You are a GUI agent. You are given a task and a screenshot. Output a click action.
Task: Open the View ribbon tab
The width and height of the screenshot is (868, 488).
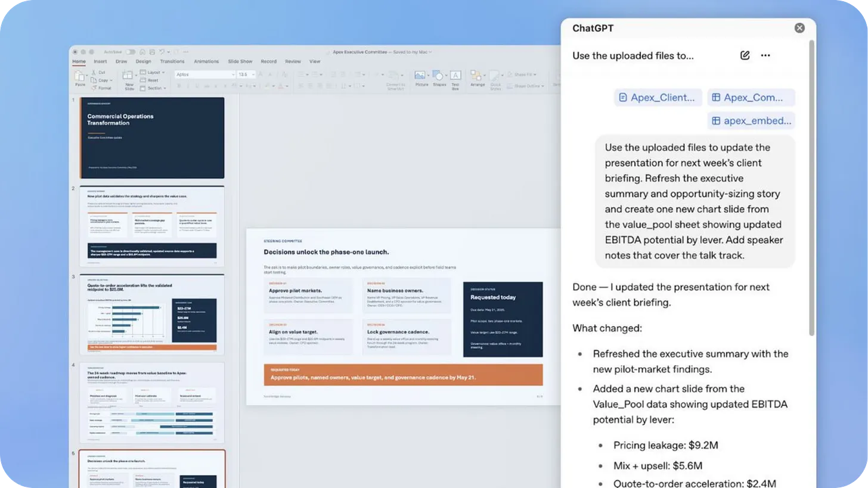coord(315,61)
